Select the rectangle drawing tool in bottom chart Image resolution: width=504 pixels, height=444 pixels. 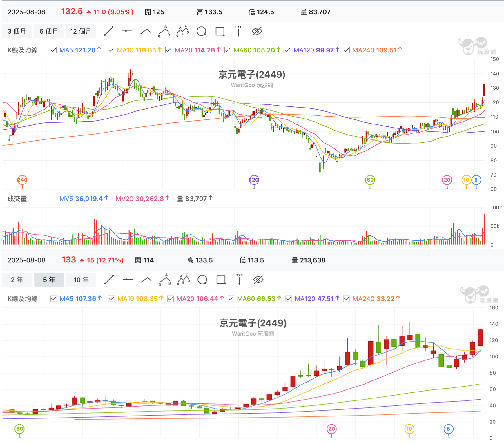(221, 280)
